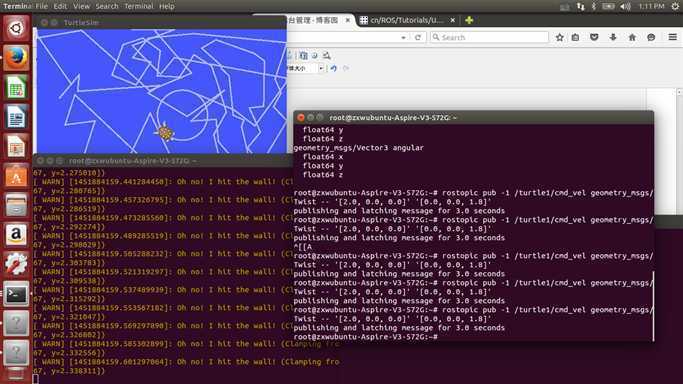Open the Help menu
The height and width of the screenshot is (384, 683).
[x=167, y=6]
